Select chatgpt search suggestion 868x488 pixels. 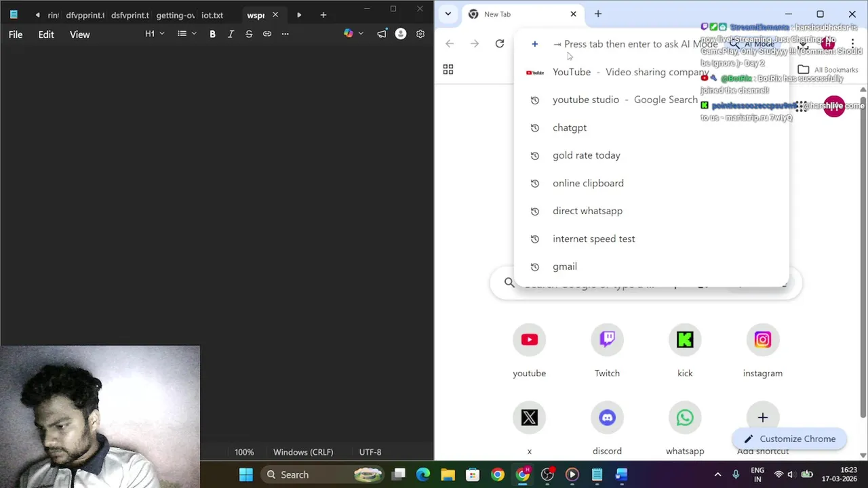pos(651,127)
